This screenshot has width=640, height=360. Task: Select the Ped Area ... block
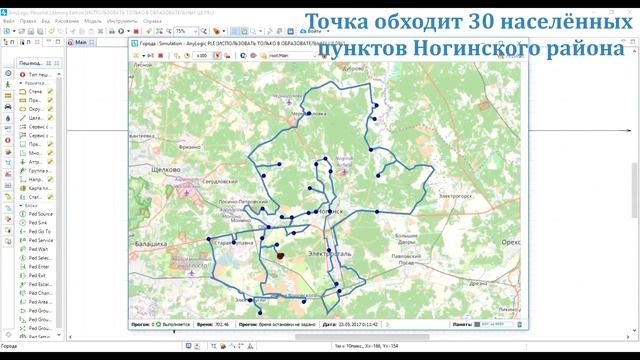36,302
